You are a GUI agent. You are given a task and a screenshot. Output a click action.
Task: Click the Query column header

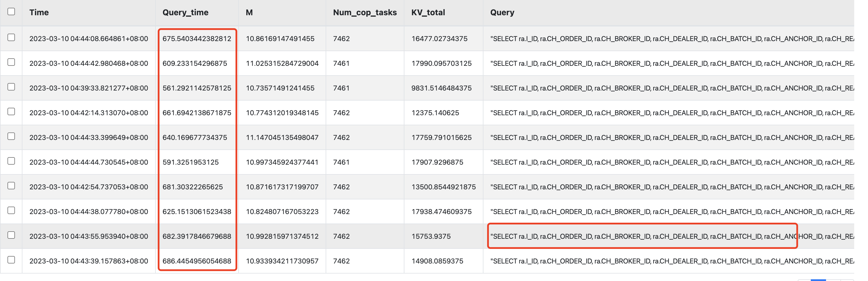pyautogui.click(x=502, y=12)
